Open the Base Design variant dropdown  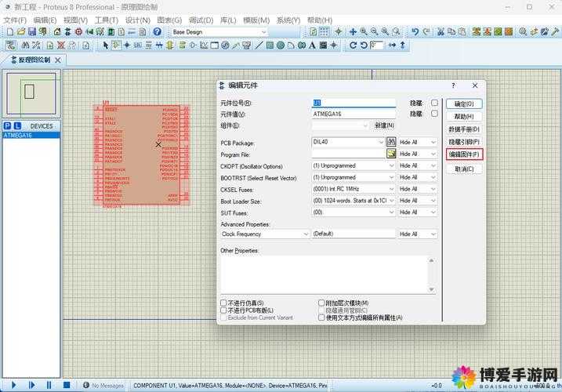(264, 32)
